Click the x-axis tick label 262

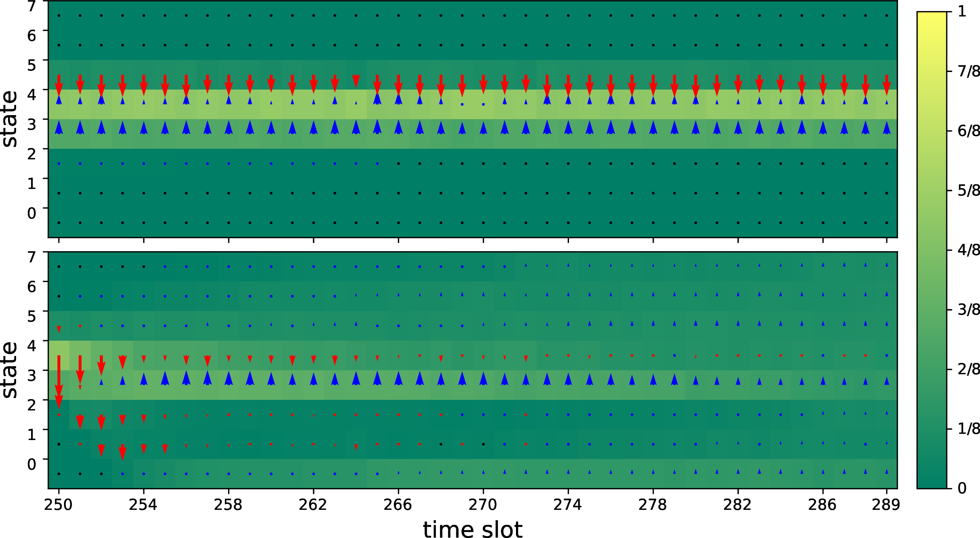tap(313, 505)
